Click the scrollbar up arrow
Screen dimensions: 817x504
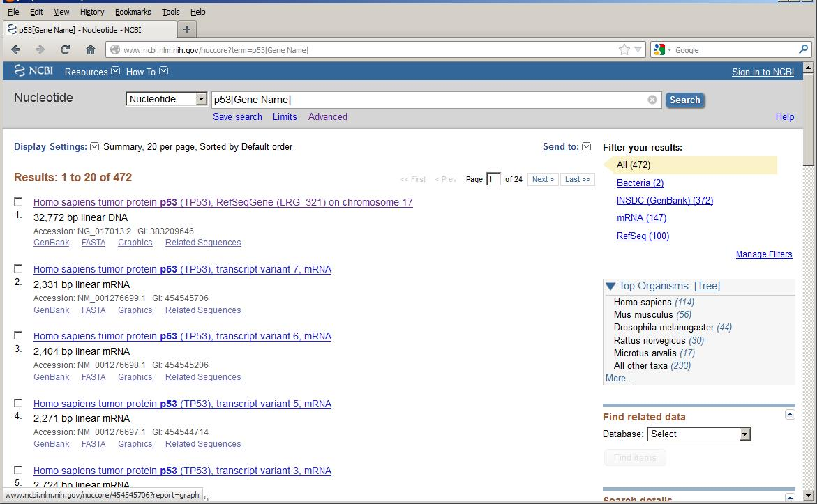coord(808,67)
